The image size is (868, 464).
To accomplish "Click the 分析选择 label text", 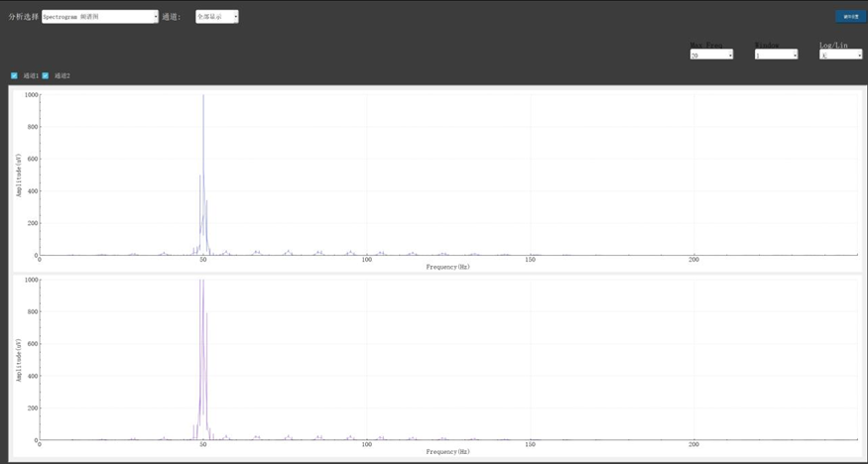I will [x=24, y=17].
